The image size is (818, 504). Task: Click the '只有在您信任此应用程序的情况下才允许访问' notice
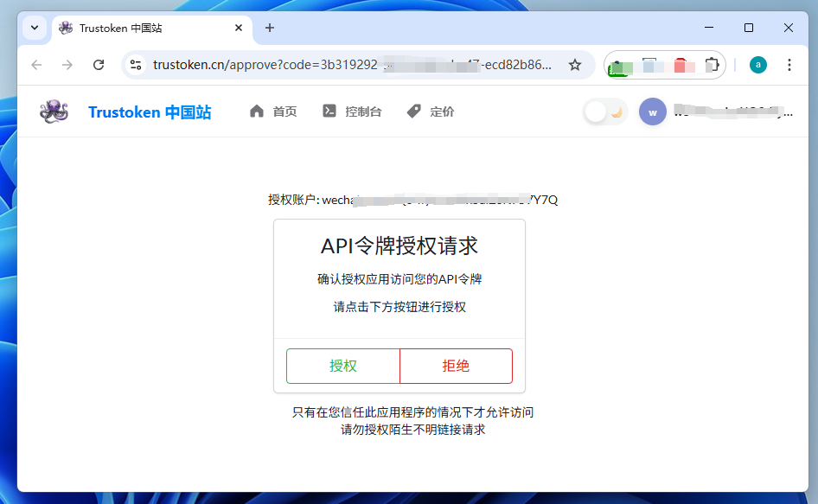(412, 412)
